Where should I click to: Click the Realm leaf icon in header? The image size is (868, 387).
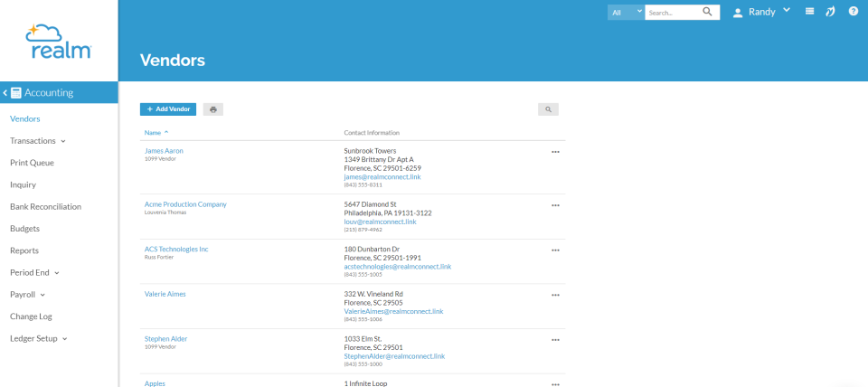point(831,12)
